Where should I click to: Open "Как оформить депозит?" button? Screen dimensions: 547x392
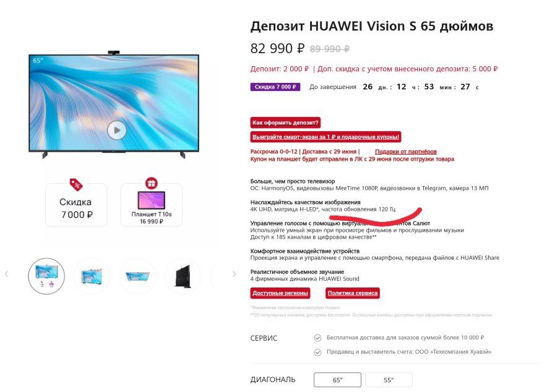[x=285, y=122]
